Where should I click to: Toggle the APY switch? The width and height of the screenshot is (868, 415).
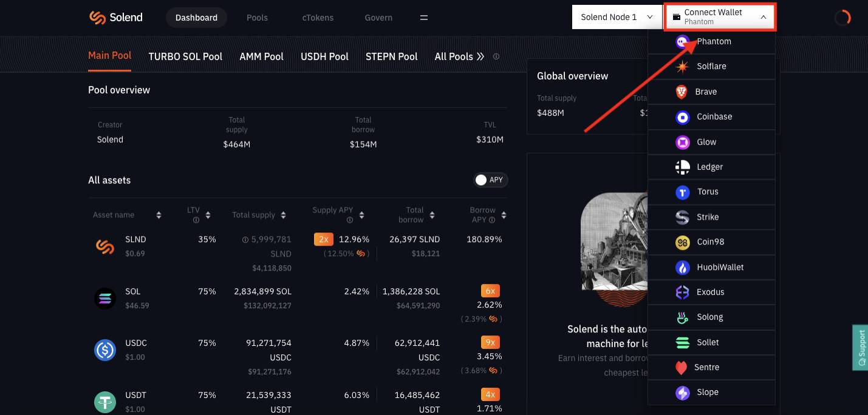coord(490,180)
